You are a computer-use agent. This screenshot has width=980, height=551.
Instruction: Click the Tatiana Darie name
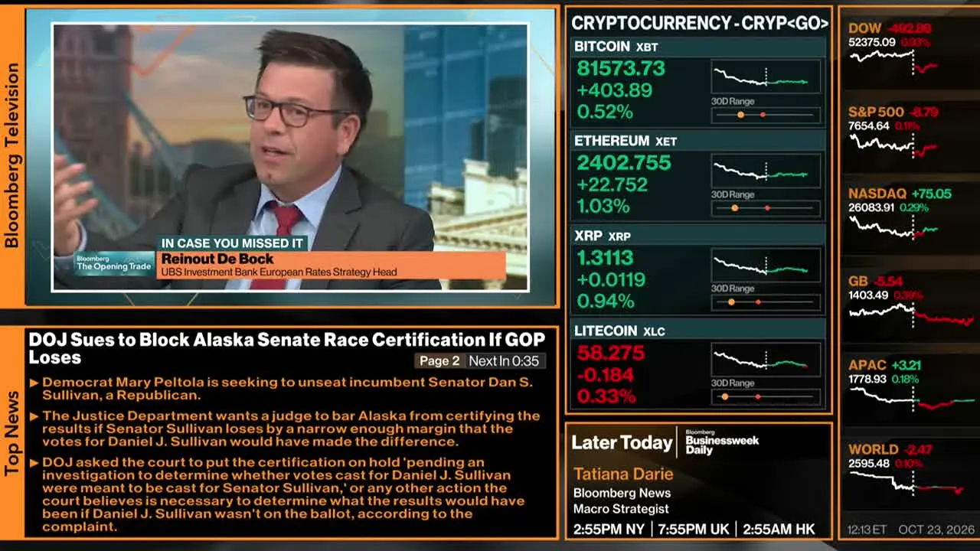[x=623, y=474]
